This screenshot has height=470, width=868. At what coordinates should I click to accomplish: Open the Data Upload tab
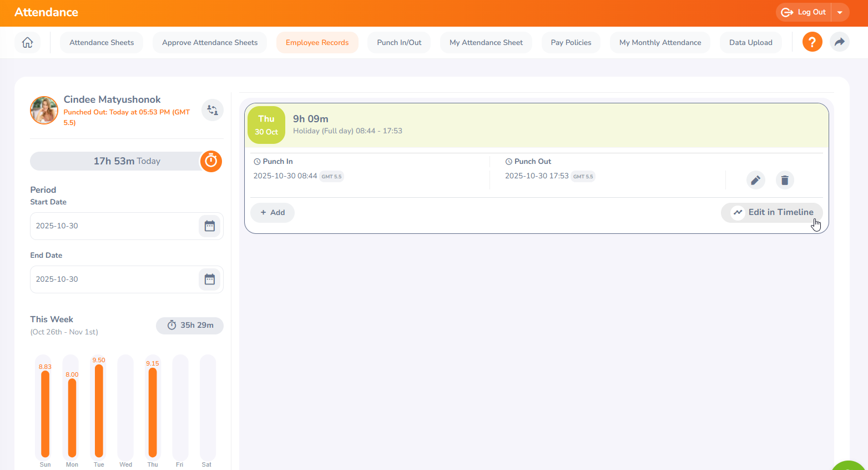click(x=750, y=42)
